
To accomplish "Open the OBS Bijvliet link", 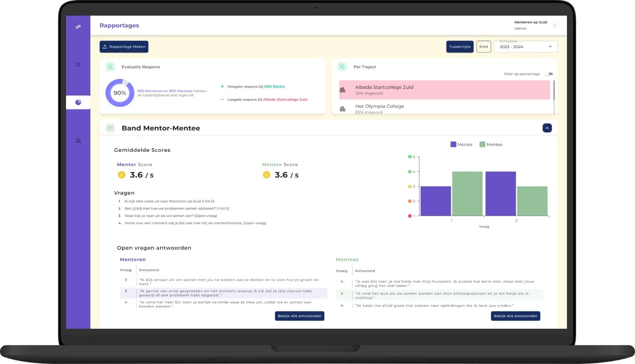I will tap(274, 86).
